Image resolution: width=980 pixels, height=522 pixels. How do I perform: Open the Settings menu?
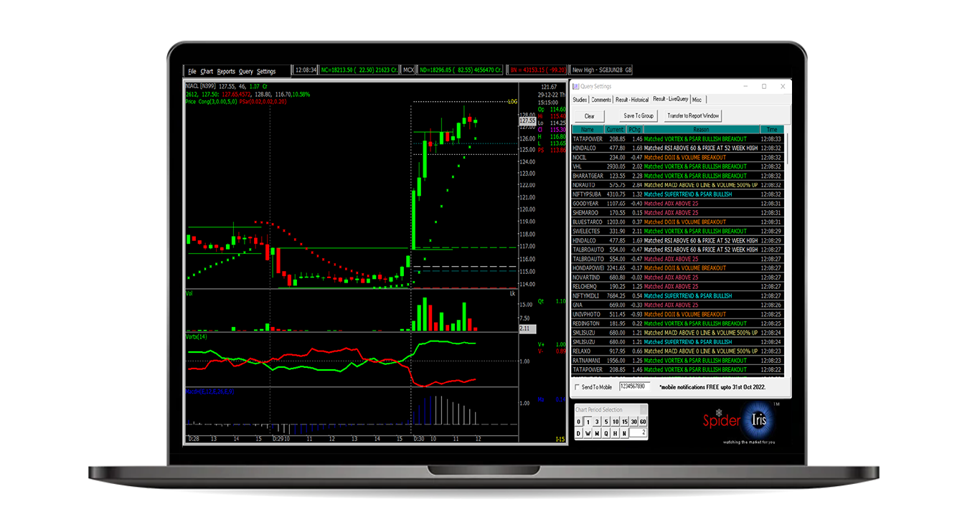click(266, 71)
